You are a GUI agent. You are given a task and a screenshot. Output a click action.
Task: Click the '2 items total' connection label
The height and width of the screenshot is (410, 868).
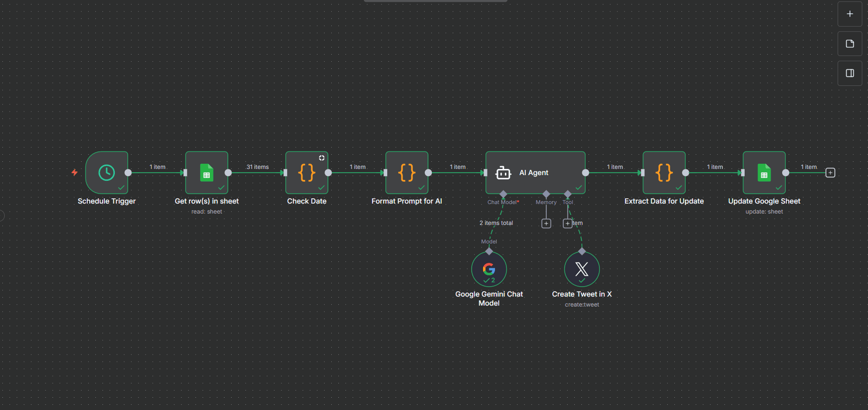coord(496,223)
